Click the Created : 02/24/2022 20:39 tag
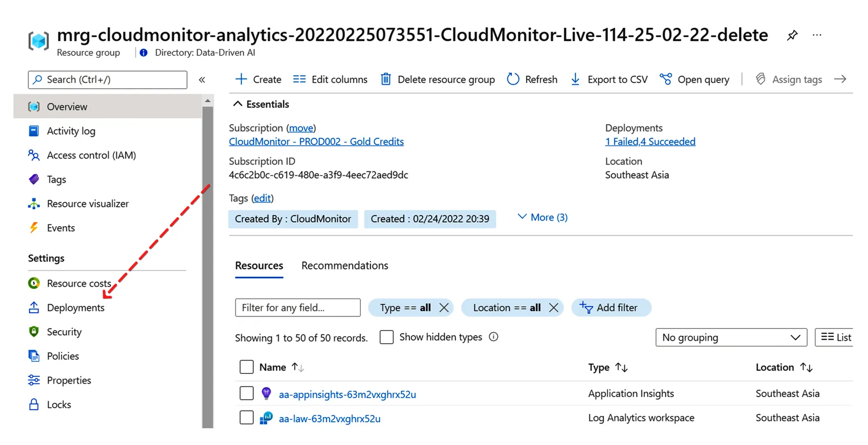 click(430, 219)
